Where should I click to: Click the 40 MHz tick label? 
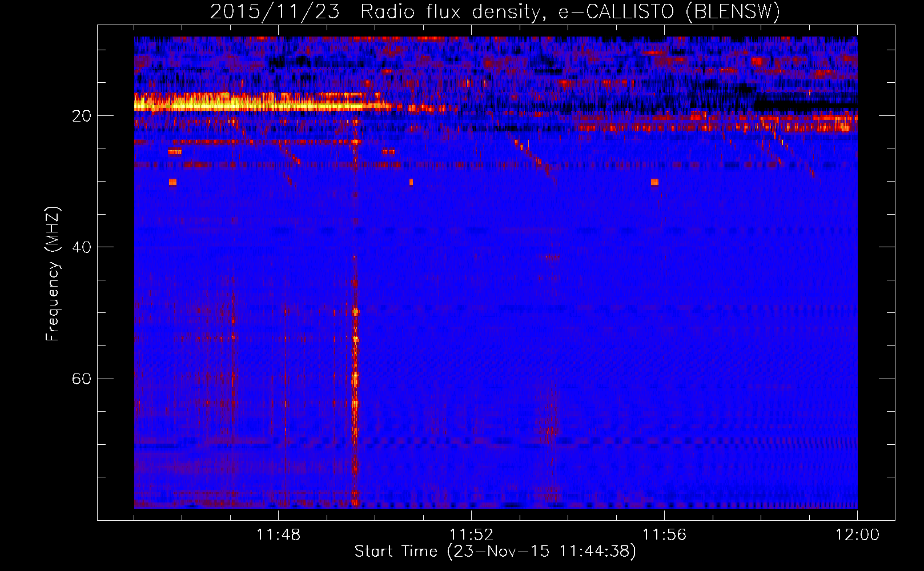(x=82, y=247)
